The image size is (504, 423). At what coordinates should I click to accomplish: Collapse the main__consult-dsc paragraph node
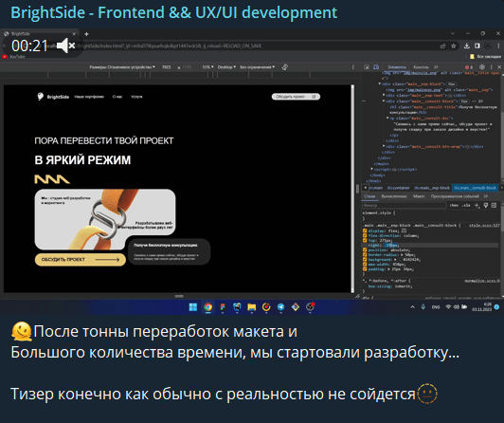click(x=387, y=118)
